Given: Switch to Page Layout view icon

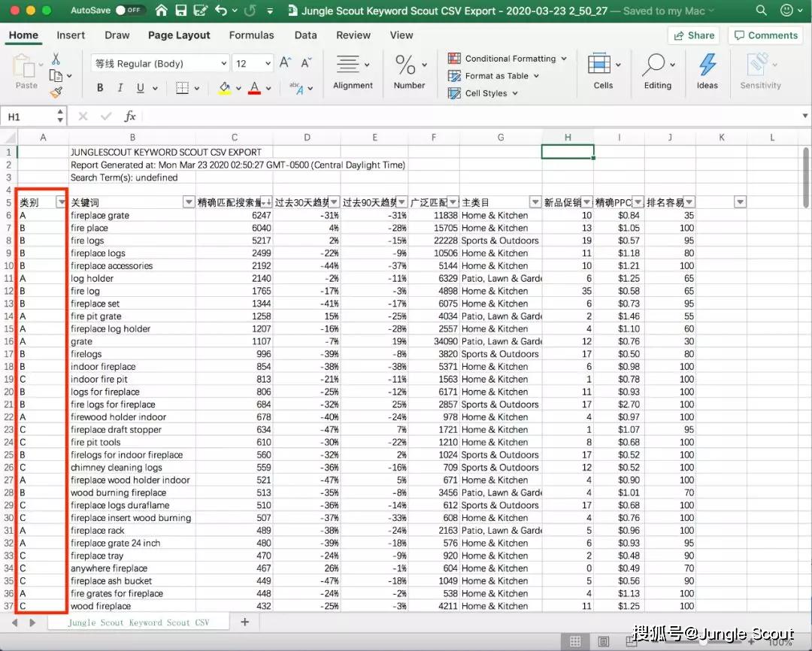Looking at the screenshot, I should pyautogui.click(x=603, y=642).
